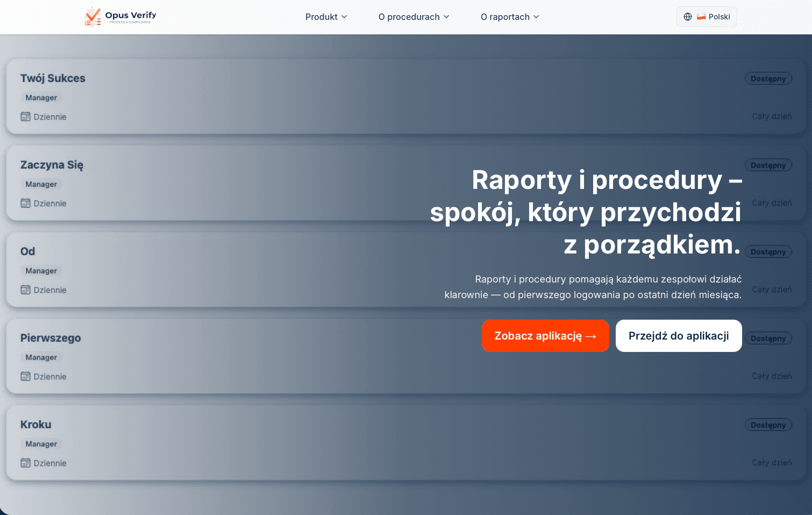This screenshot has height=515, width=812.
Task: Open the O procedurach menu
Action: pyautogui.click(x=414, y=17)
